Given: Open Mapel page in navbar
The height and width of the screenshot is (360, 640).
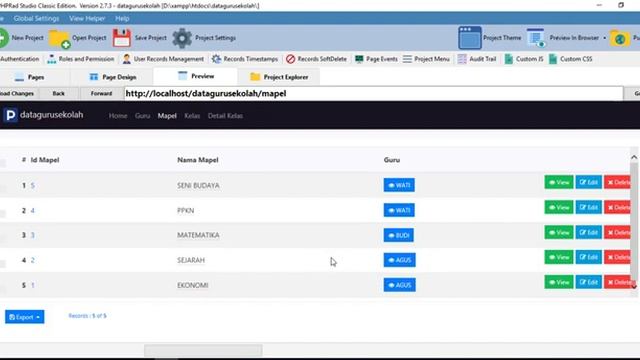Looking at the screenshot, I should pyautogui.click(x=167, y=116).
